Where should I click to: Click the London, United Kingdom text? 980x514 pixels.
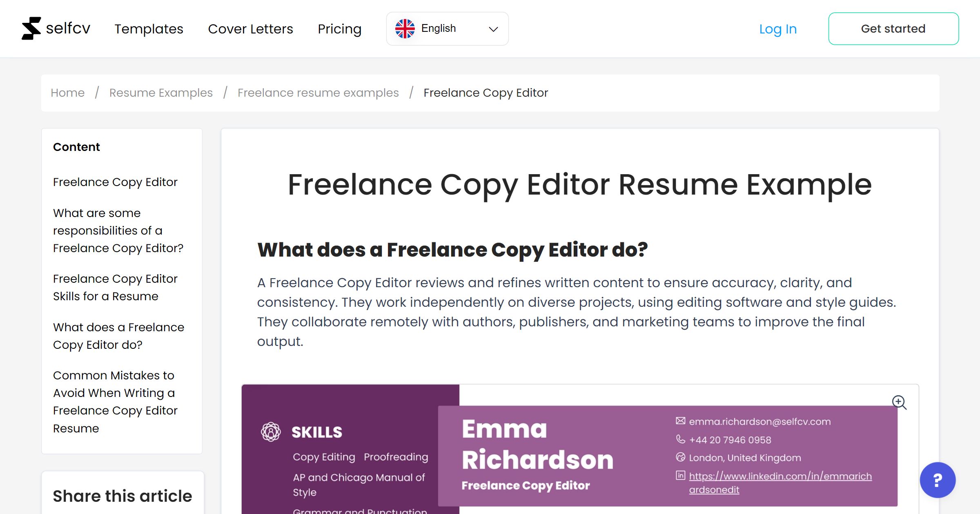click(745, 458)
